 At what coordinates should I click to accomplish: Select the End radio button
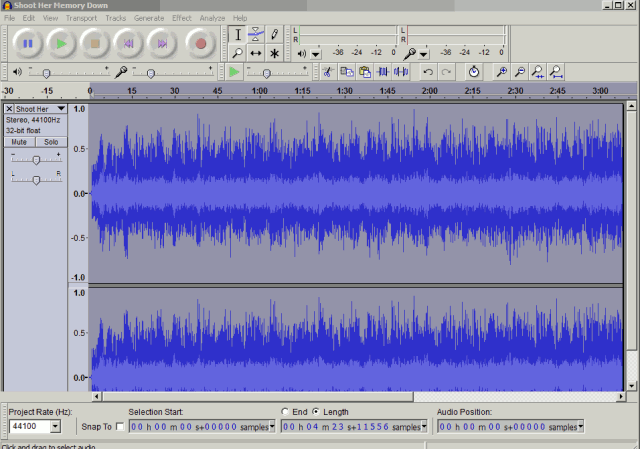(285, 411)
